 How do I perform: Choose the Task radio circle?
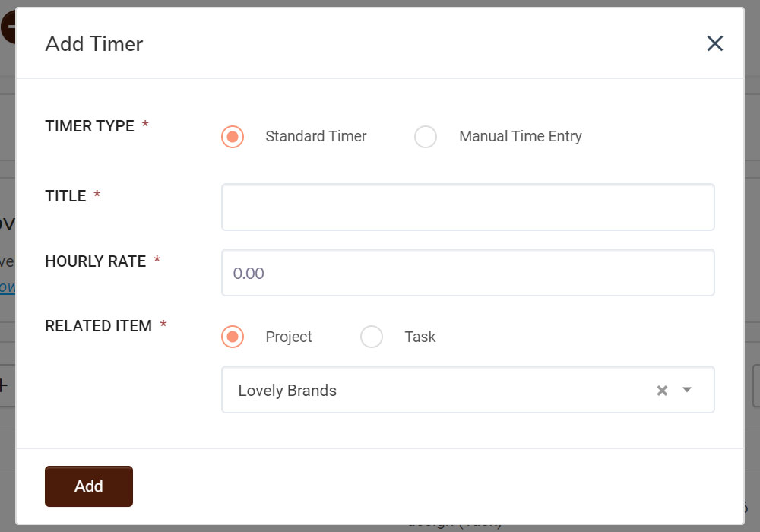pyautogui.click(x=372, y=337)
